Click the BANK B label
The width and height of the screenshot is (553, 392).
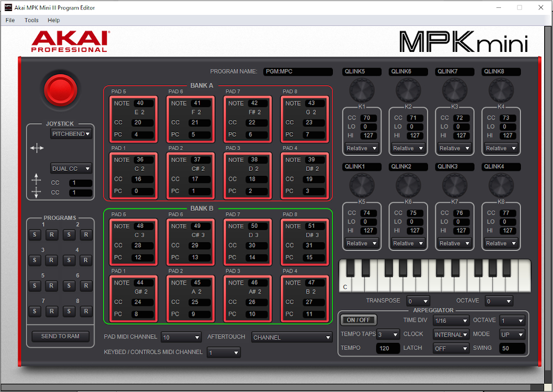click(x=202, y=208)
